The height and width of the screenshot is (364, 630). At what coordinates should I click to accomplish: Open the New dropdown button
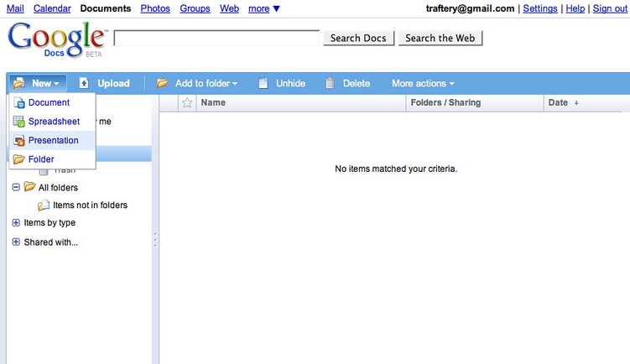(x=38, y=83)
